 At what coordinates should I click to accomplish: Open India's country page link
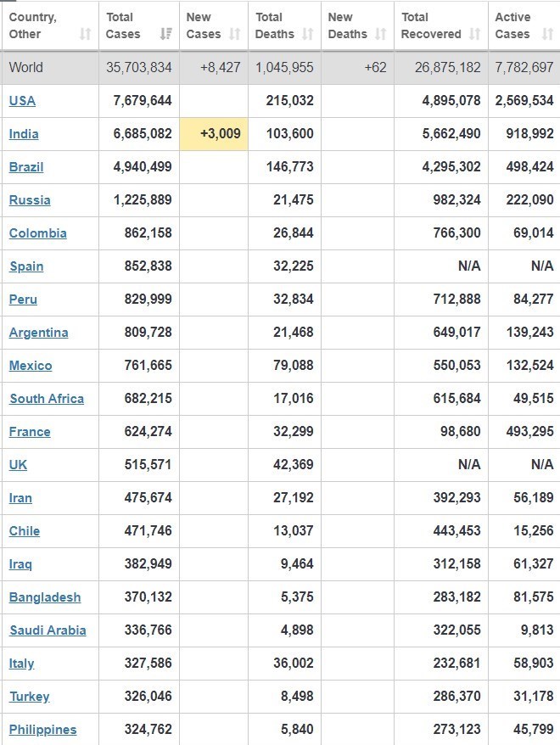(x=24, y=134)
